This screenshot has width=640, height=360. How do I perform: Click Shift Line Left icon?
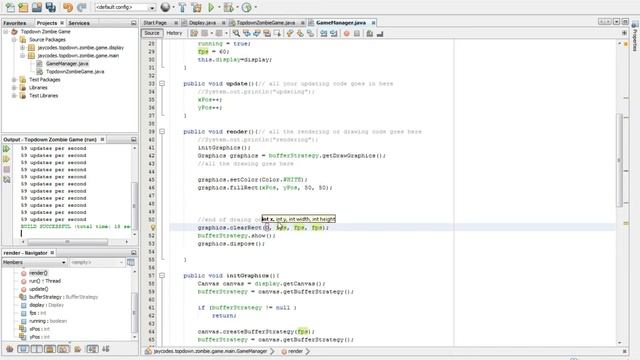(324, 33)
